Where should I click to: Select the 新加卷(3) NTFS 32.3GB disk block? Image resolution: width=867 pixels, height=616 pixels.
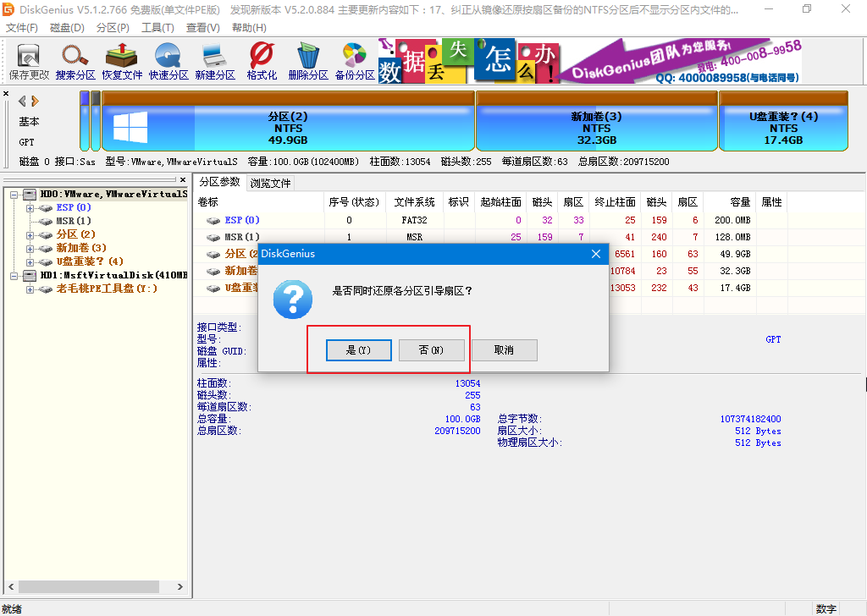click(597, 121)
